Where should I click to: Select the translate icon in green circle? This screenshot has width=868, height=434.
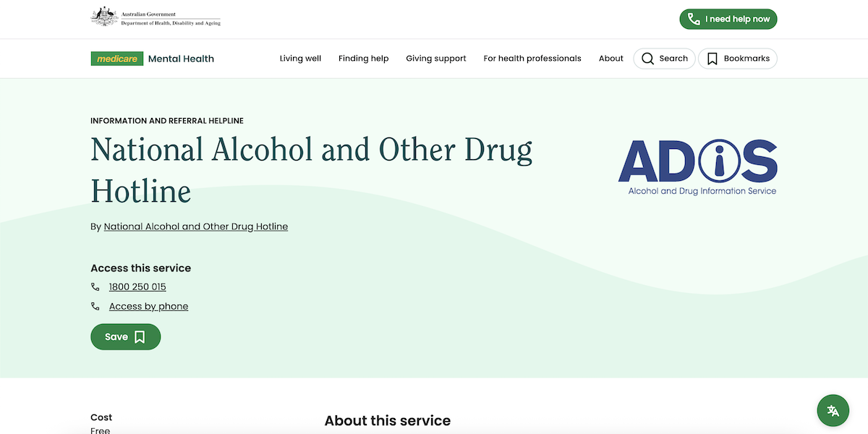pyautogui.click(x=833, y=410)
